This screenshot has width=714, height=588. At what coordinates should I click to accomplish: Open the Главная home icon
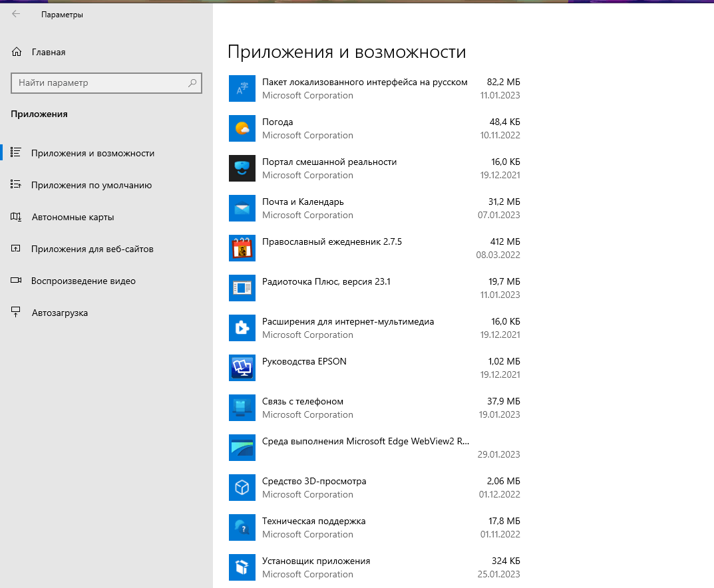pyautogui.click(x=17, y=52)
